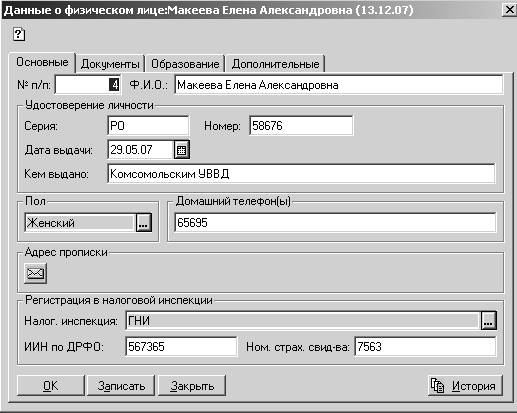Open the Налог. инспекция ellipsis selector
This screenshot has width=517, height=413.
(x=488, y=321)
